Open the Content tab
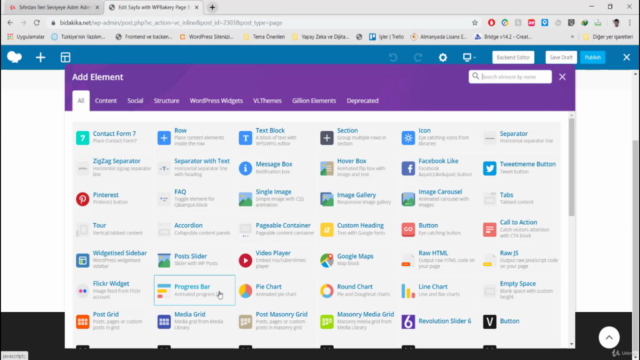640x360 pixels. coord(106,100)
